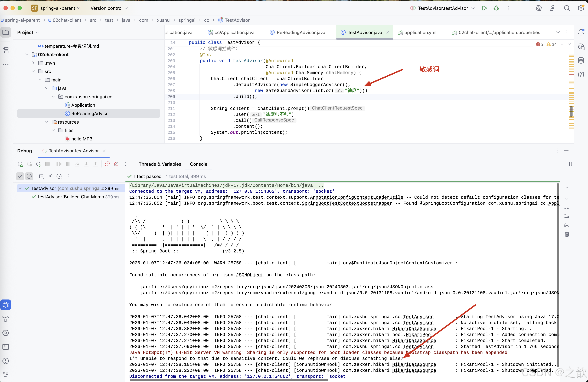The image size is (588, 382).
Task: Switch to ReReadingAdvisor.java editor tab
Action: coord(300,32)
